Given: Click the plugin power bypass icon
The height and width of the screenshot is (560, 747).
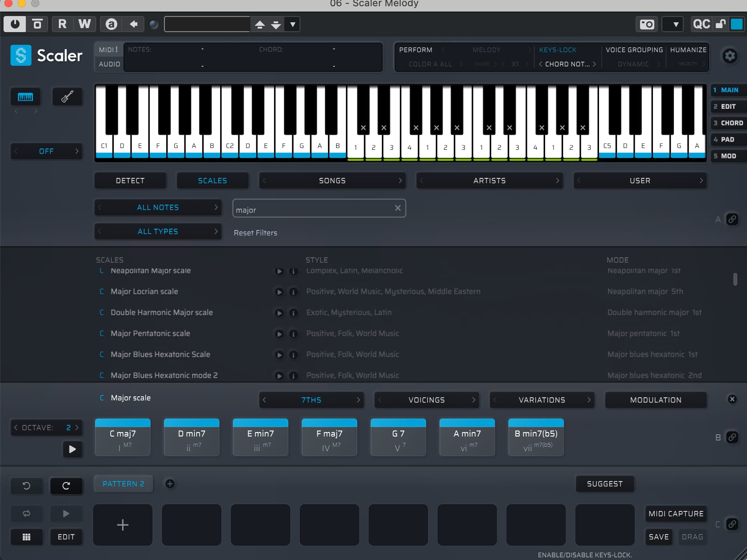Looking at the screenshot, I should tap(15, 24).
